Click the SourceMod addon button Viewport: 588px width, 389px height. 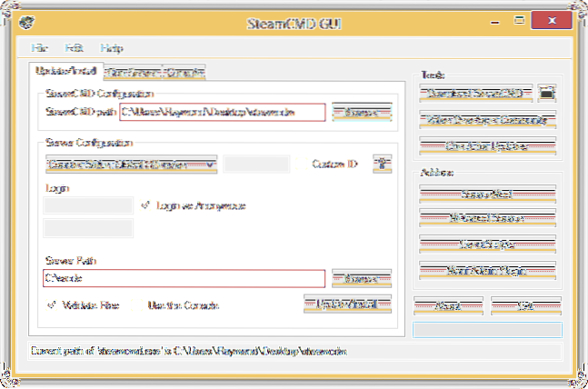point(487,194)
